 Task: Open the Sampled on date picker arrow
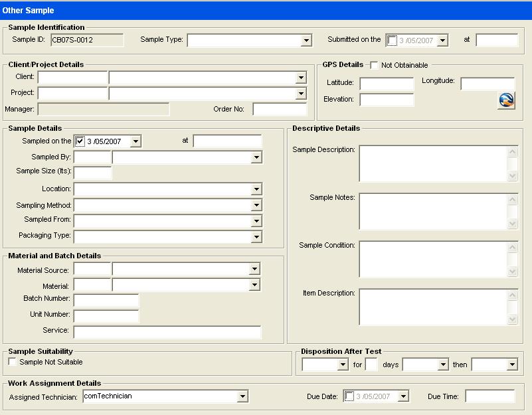[x=135, y=141]
